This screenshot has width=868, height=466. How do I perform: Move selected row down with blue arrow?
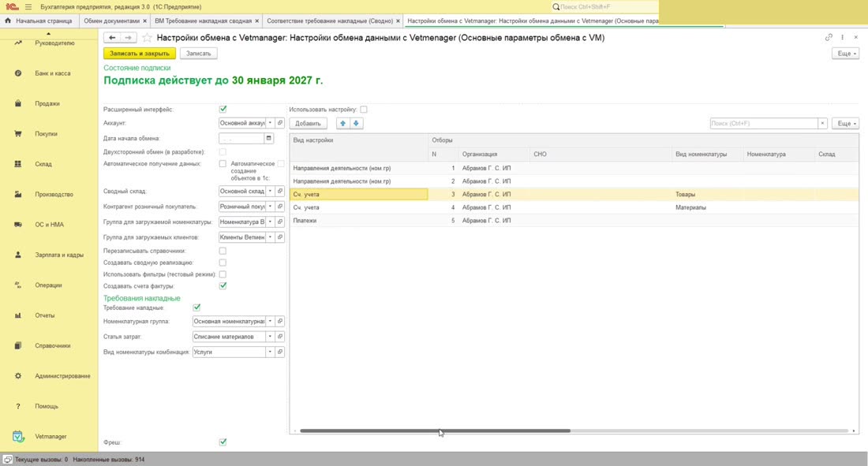[356, 124]
